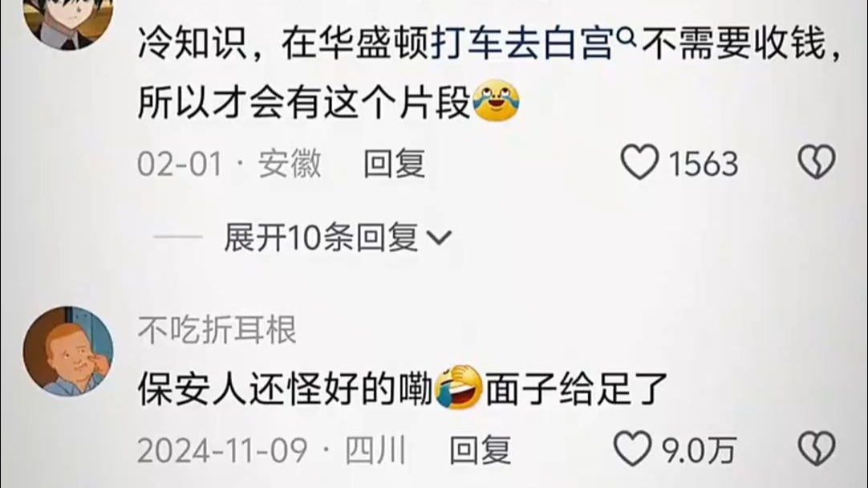Select the comment text 所以才会有这个片段

coord(304,103)
